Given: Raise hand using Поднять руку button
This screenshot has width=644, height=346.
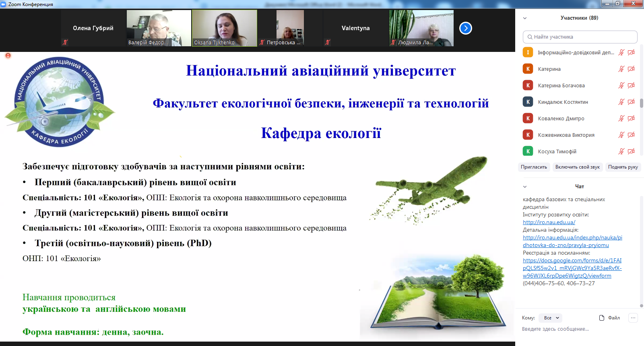Looking at the screenshot, I should click(x=623, y=167).
